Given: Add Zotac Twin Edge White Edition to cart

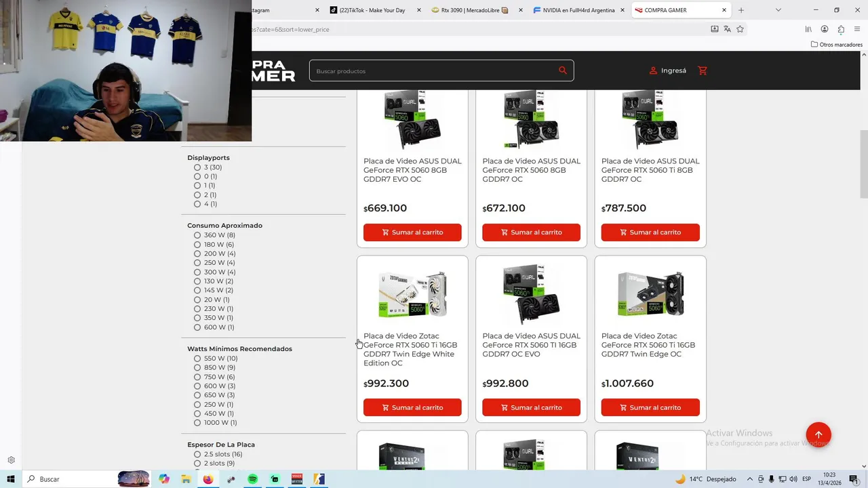Looking at the screenshot, I should coord(412,407).
